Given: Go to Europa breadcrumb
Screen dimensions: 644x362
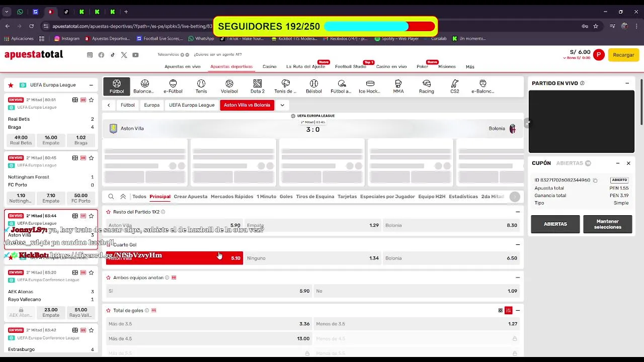Looking at the screenshot, I should point(151,105).
